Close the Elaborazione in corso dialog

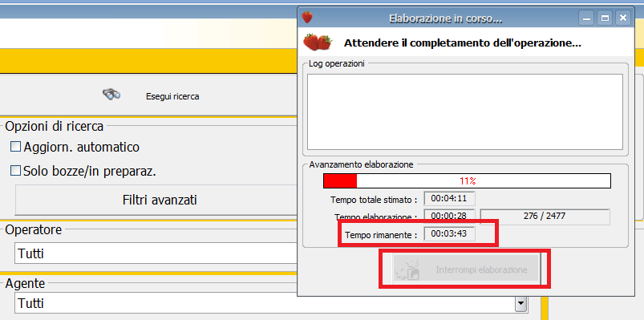click(623, 18)
